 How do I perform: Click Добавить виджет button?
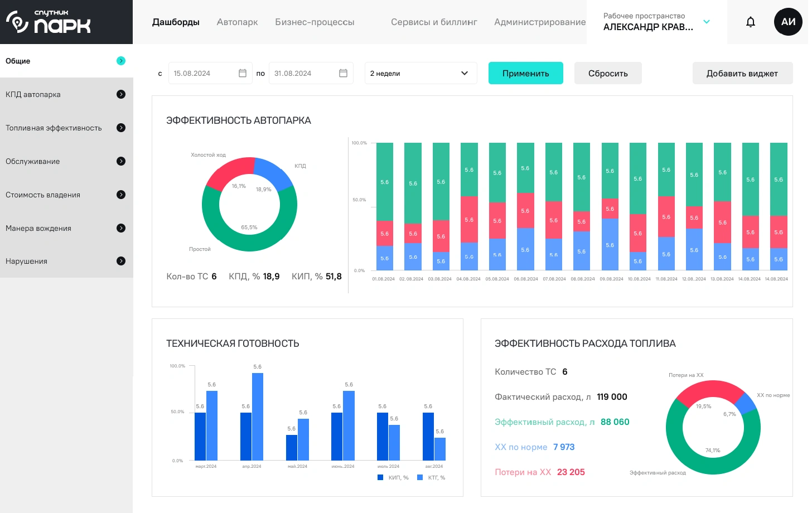(x=742, y=73)
